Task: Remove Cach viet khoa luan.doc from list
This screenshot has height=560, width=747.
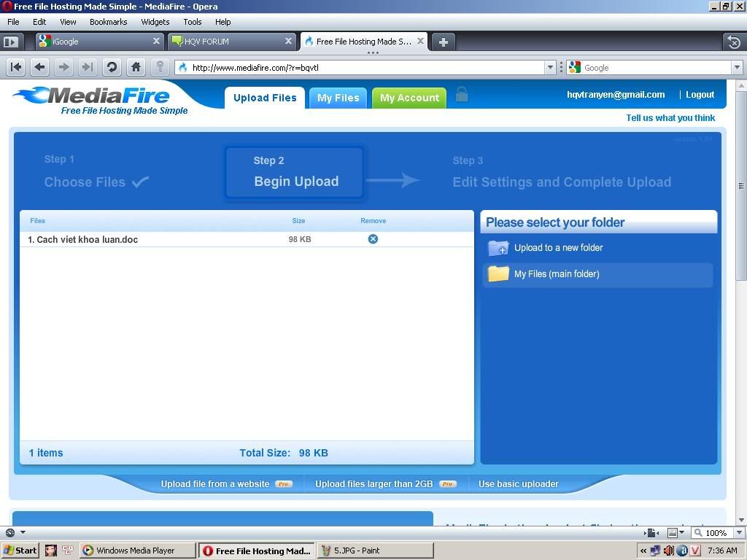Action: (373, 239)
